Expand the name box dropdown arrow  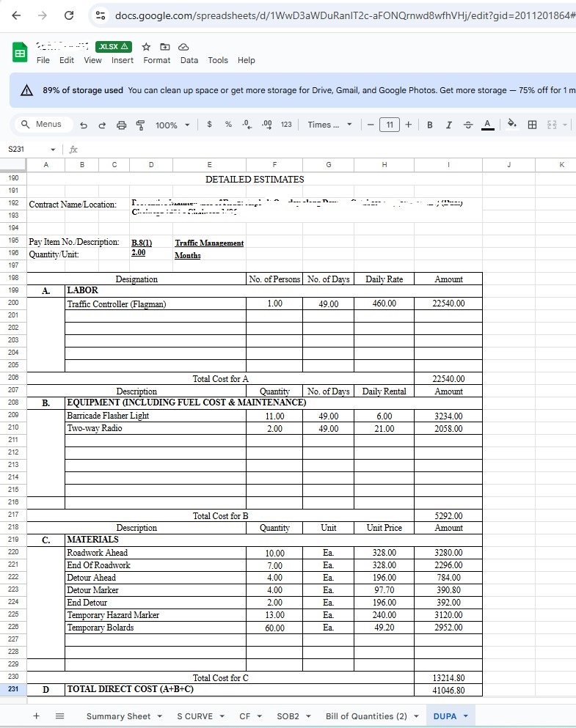pyautogui.click(x=53, y=150)
